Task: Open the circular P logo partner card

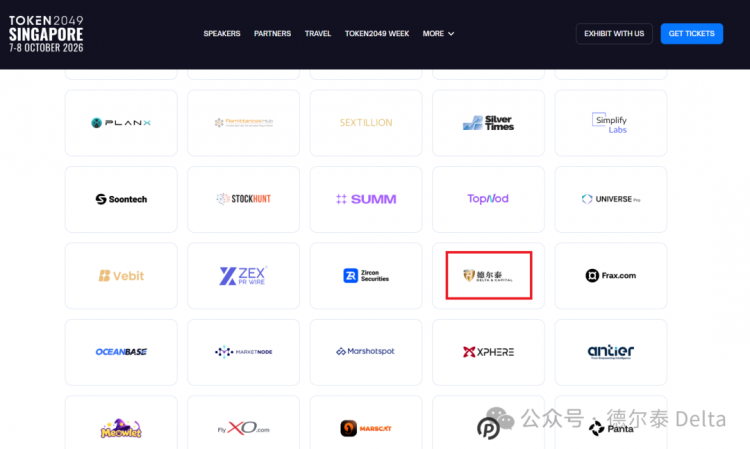Action: click(x=488, y=423)
